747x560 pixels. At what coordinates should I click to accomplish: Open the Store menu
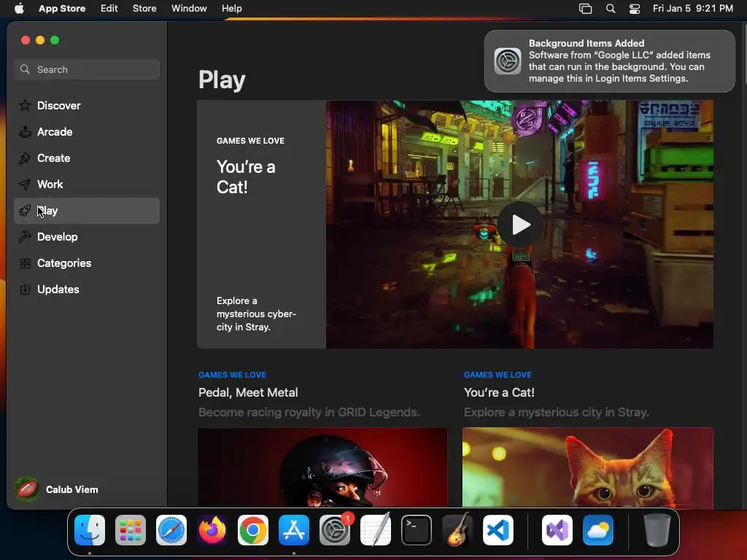[144, 8]
